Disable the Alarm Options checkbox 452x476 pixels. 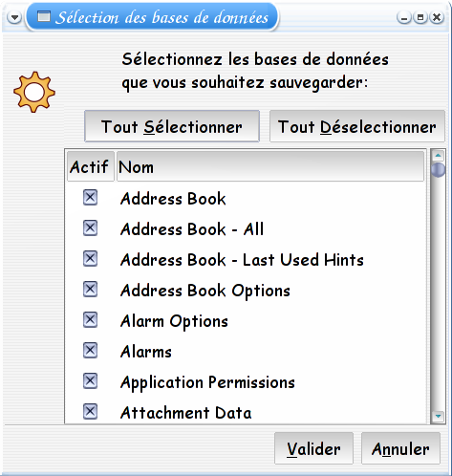[x=90, y=320]
